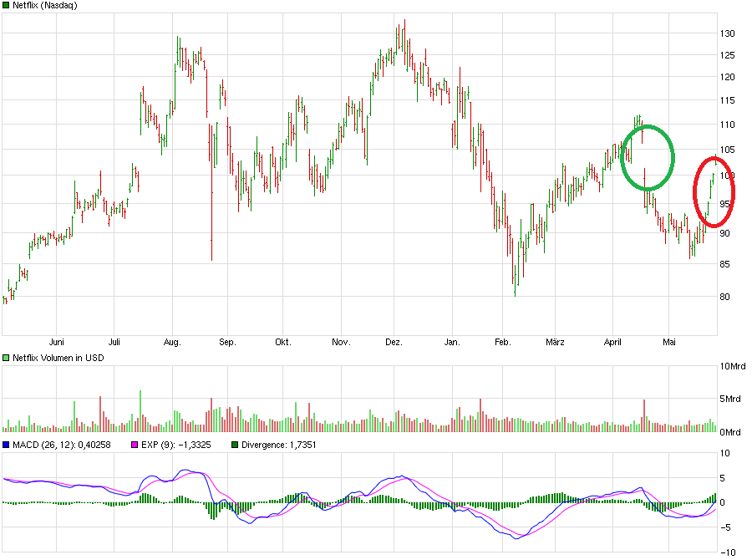Viewport: 752px width, 560px height.
Task: Click the red circle annotation near Mai
Action: pos(713,190)
